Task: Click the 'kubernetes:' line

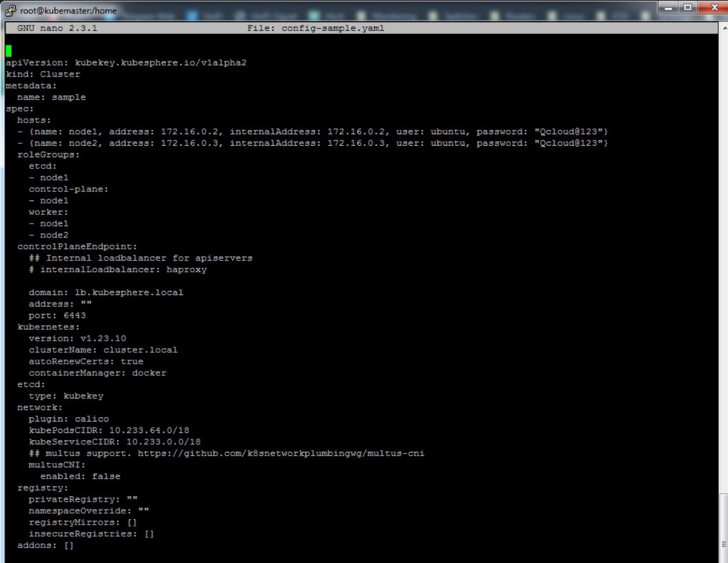Action: 49,327
